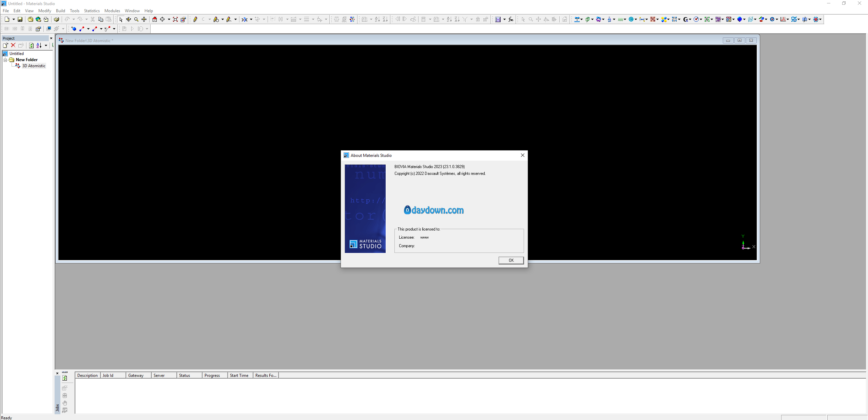Open the Modify menu
Viewport: 868px width, 420px height.
pyautogui.click(x=45, y=11)
